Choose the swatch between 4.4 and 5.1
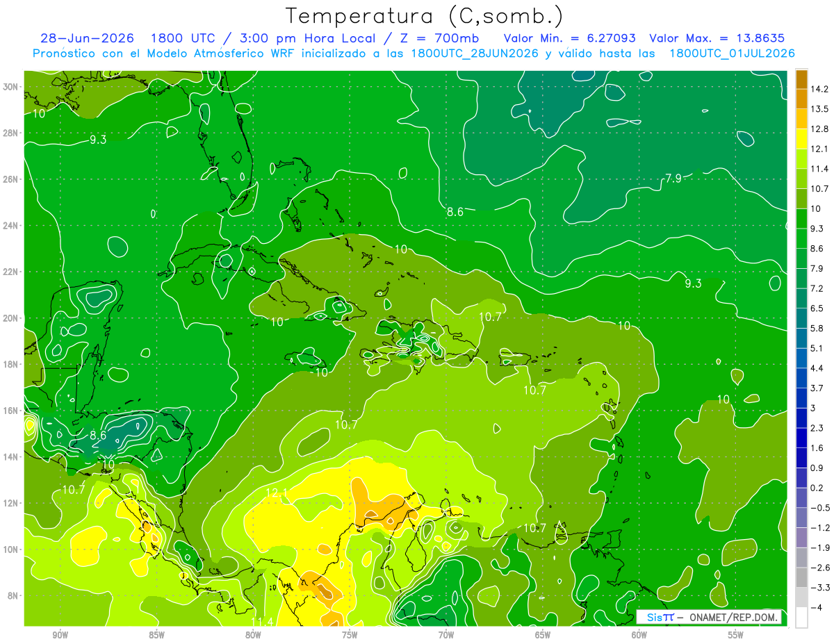The image size is (834, 644). (x=801, y=358)
